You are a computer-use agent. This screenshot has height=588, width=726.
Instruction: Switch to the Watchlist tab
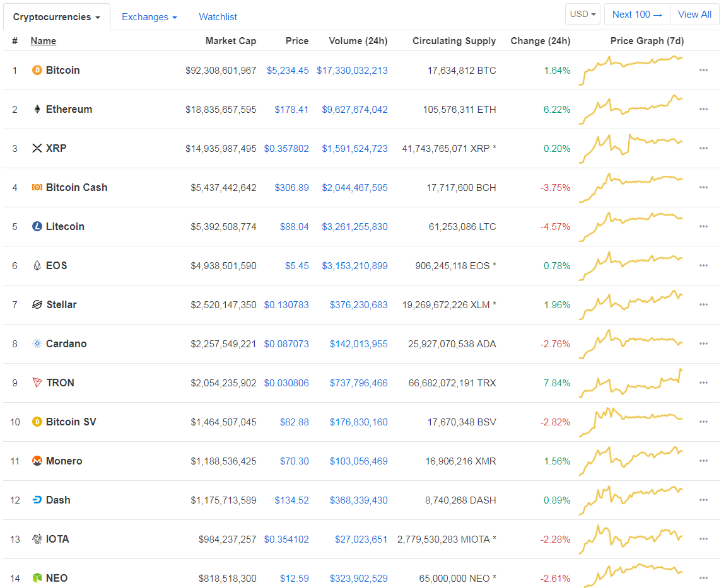tap(218, 17)
